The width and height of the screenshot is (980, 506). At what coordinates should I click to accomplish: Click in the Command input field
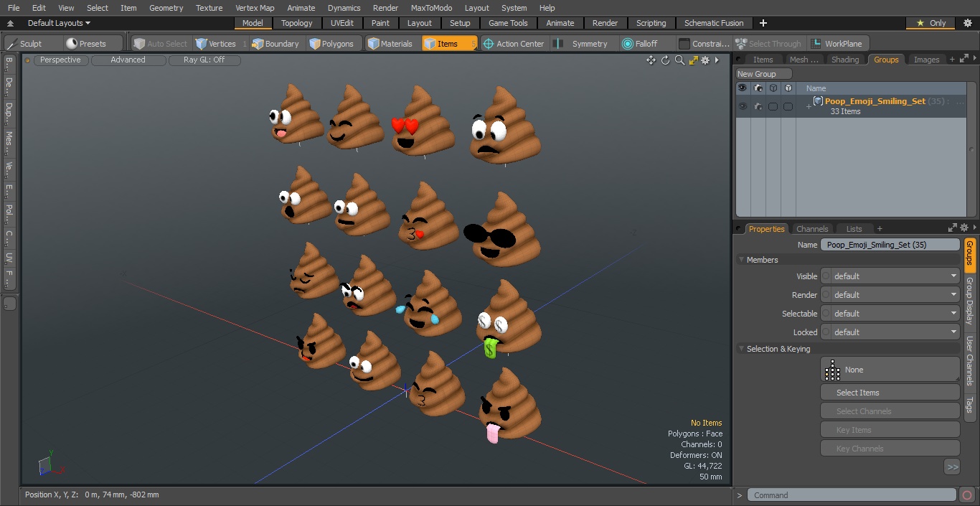pos(852,495)
